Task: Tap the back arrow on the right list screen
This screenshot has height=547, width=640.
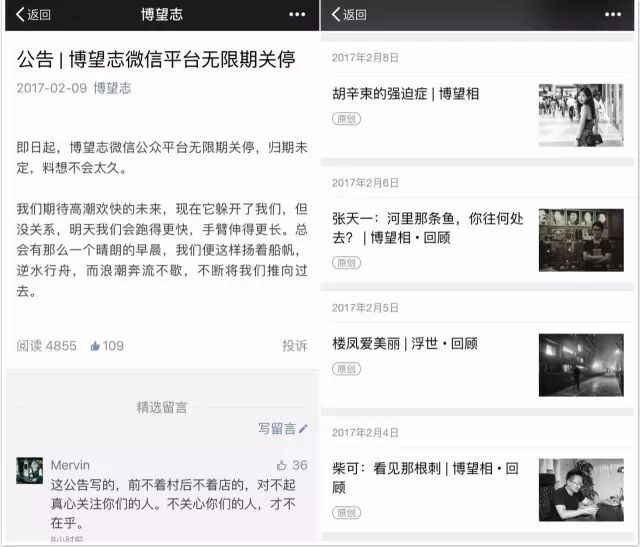Action: 348,15
